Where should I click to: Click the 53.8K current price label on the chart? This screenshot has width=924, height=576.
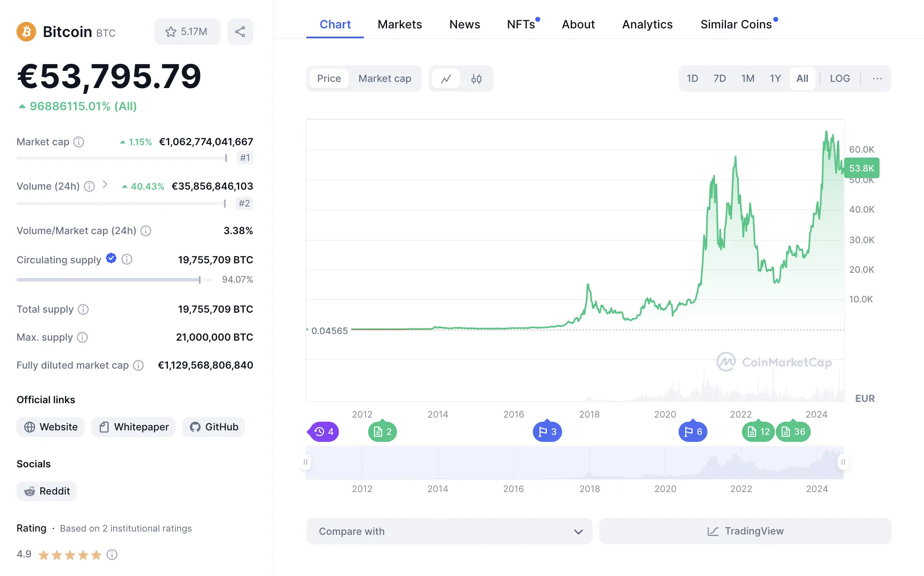click(862, 168)
